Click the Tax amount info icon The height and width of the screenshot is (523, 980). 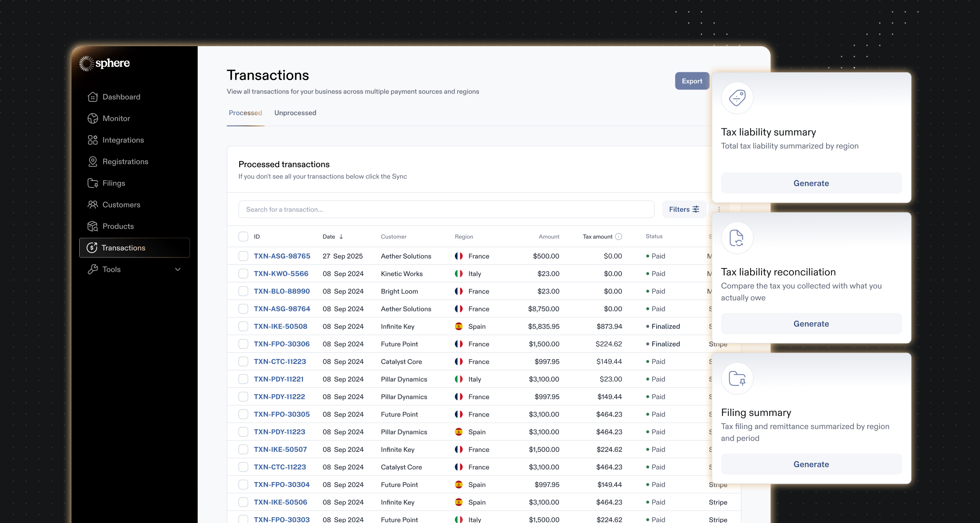[619, 237]
